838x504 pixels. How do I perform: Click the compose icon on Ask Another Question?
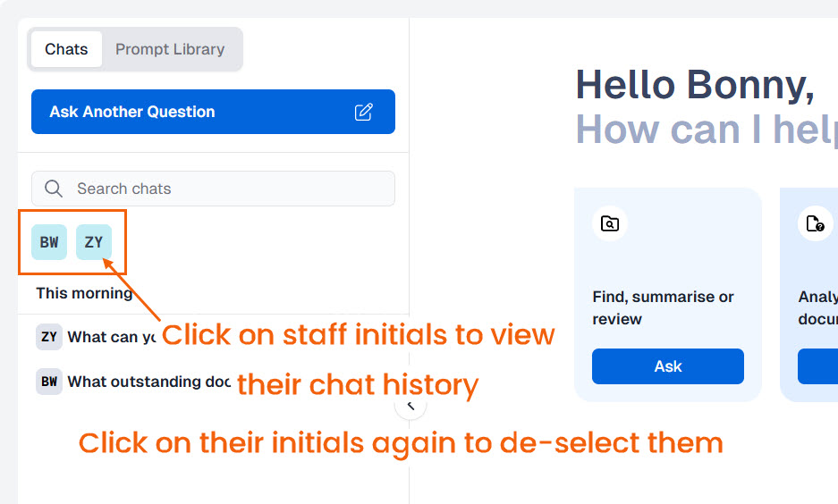pyautogui.click(x=363, y=112)
